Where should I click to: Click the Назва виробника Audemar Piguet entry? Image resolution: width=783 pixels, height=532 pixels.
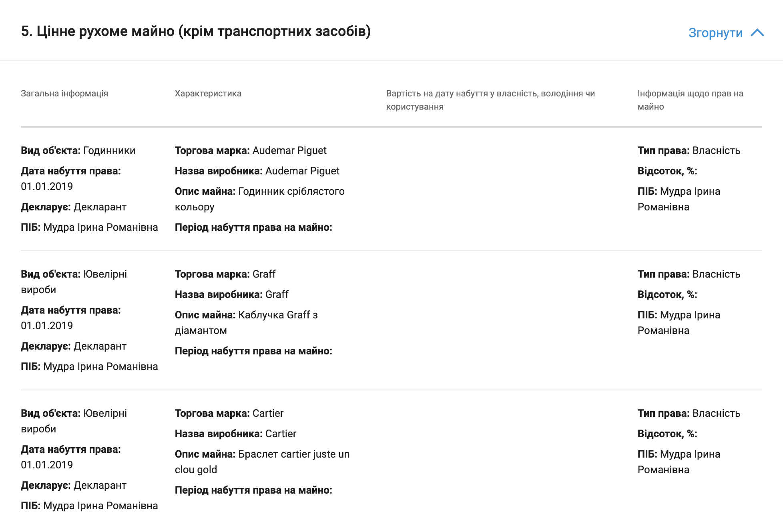tap(257, 171)
